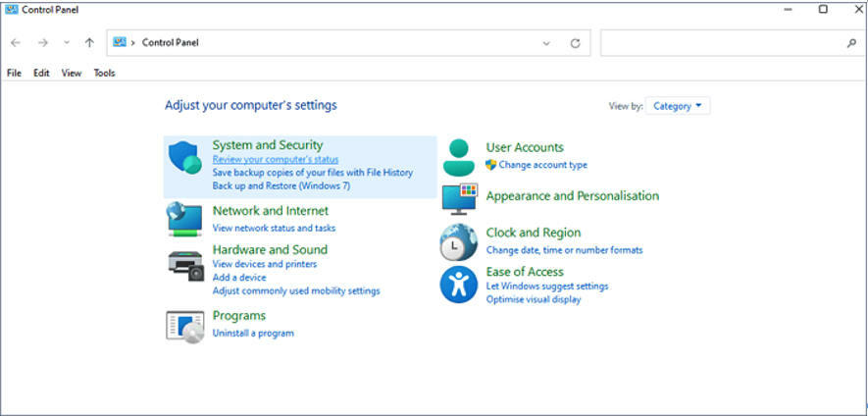The image size is (868, 416).
Task: Click View network status and tasks
Action: [x=274, y=228]
